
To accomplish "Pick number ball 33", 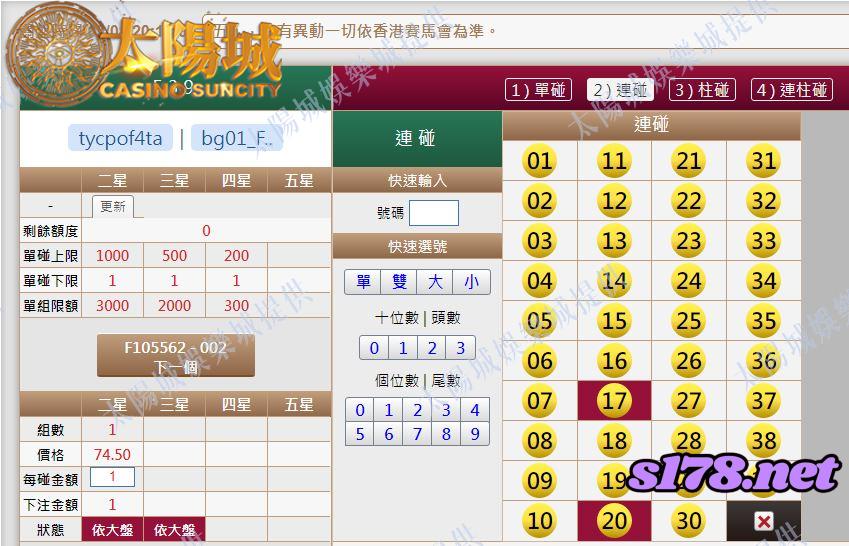I will [x=763, y=241].
